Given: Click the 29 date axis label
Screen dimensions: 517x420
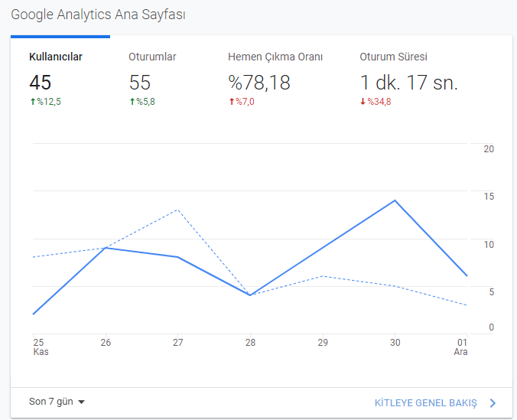Looking at the screenshot, I should click(x=323, y=343).
